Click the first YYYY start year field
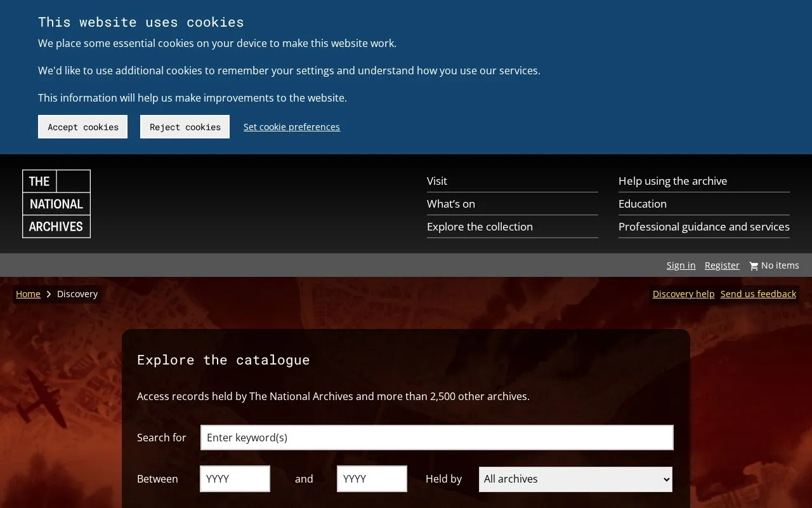 235,479
